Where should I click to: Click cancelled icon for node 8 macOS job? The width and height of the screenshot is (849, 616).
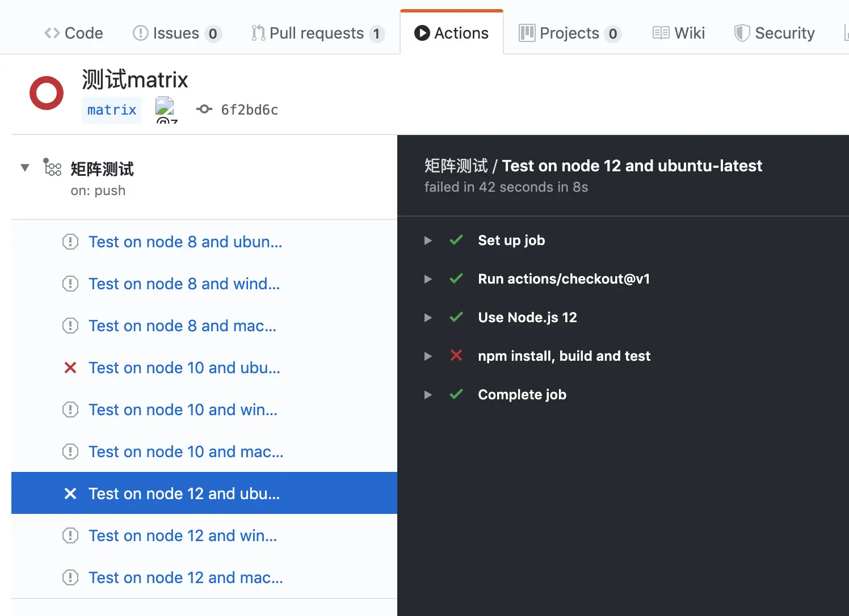pyautogui.click(x=70, y=326)
